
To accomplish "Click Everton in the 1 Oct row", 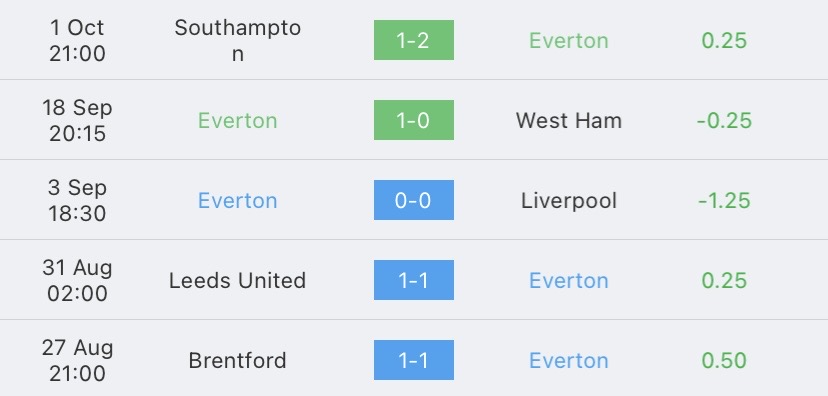I will point(569,41).
